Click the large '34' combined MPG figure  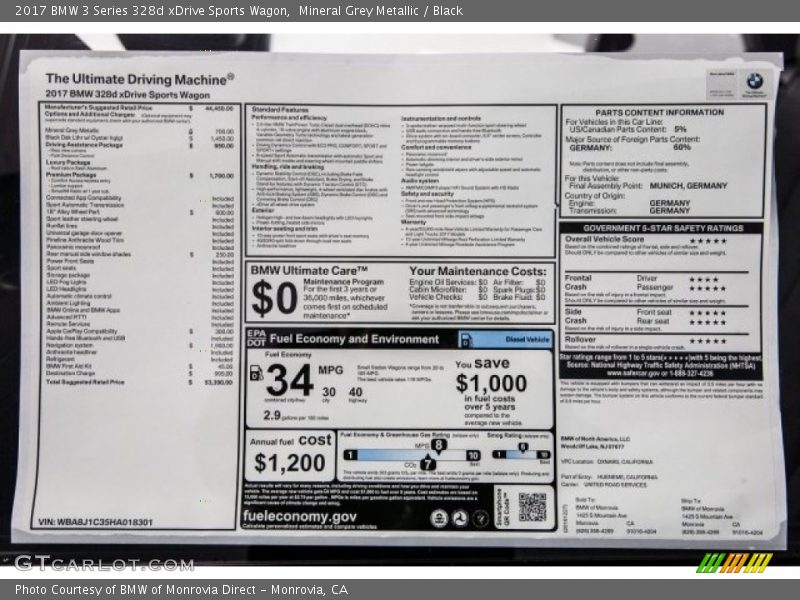(x=289, y=380)
